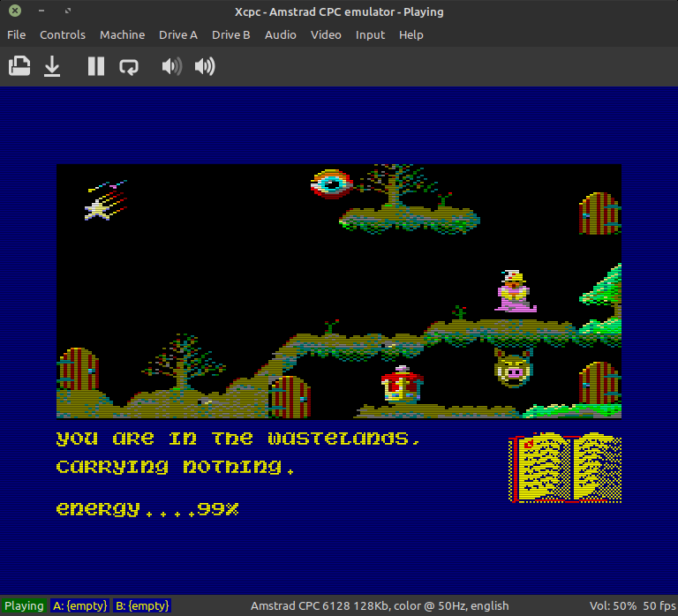The image size is (678, 616).
Task: Click the 50 fps status text
Action: (659, 605)
